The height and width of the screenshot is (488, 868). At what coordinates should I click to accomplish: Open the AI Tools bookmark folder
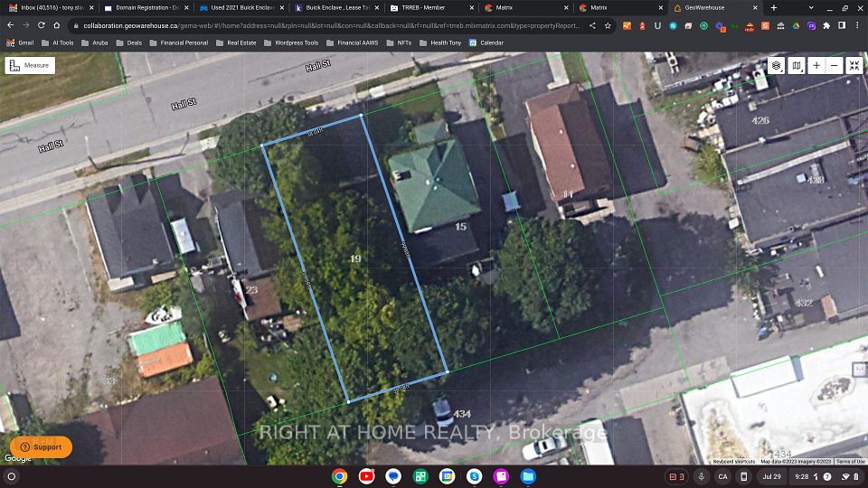[x=58, y=42]
